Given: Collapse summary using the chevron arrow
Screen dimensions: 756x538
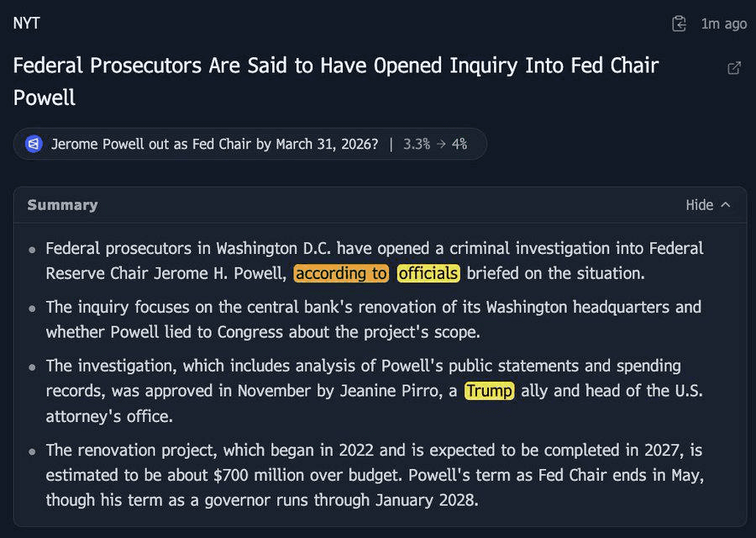Looking at the screenshot, I should pyautogui.click(x=726, y=205).
